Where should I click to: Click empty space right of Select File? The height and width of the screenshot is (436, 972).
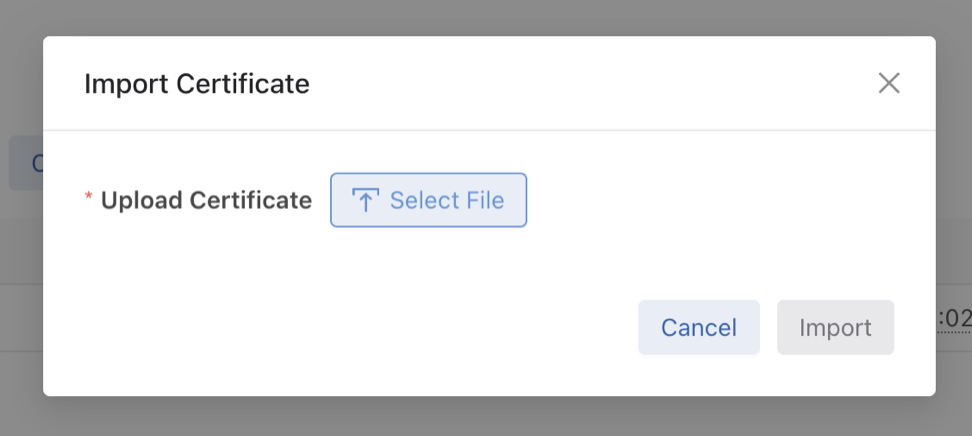point(700,200)
